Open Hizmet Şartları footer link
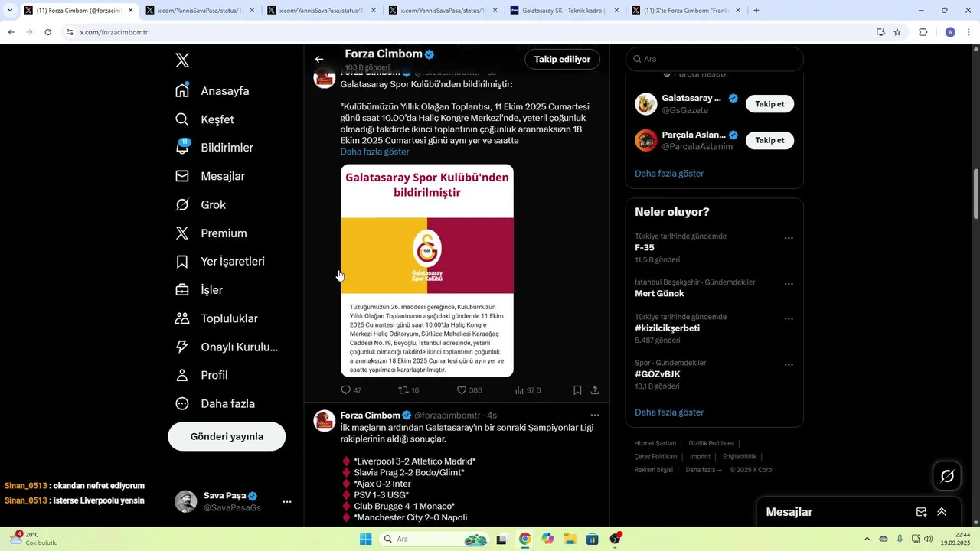The image size is (980, 551). click(655, 443)
